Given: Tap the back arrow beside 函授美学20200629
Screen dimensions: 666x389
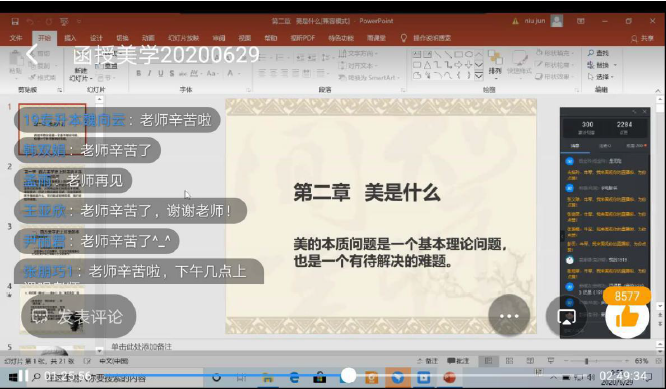Looking at the screenshot, I should tap(32, 54).
